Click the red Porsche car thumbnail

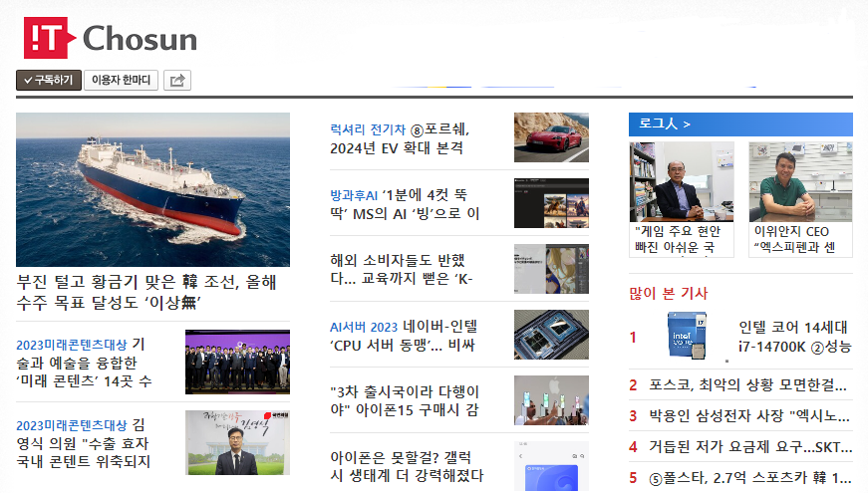click(551, 137)
